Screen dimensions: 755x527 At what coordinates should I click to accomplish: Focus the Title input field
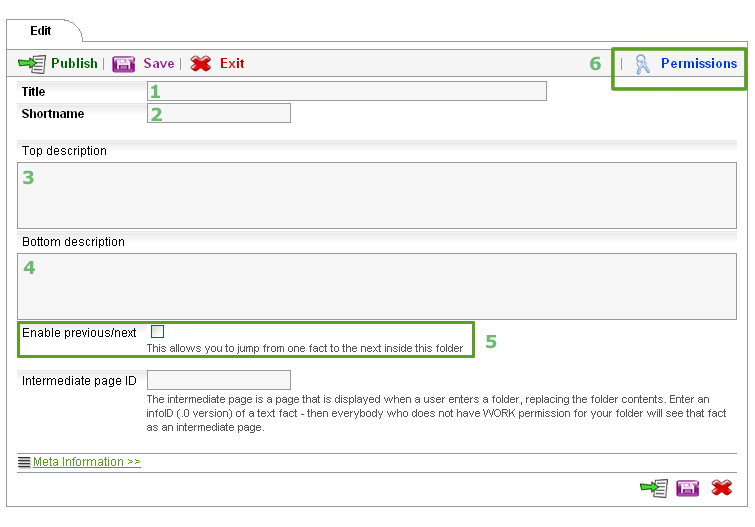(x=346, y=92)
